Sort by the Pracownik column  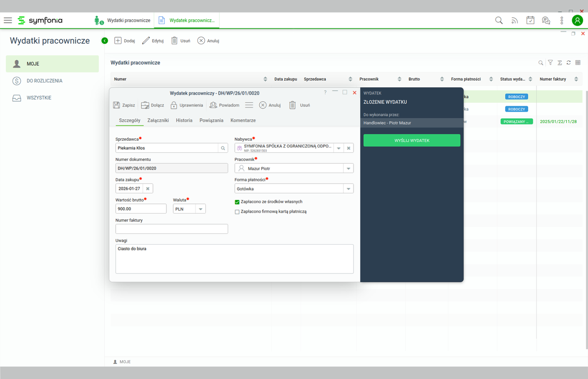(399, 79)
